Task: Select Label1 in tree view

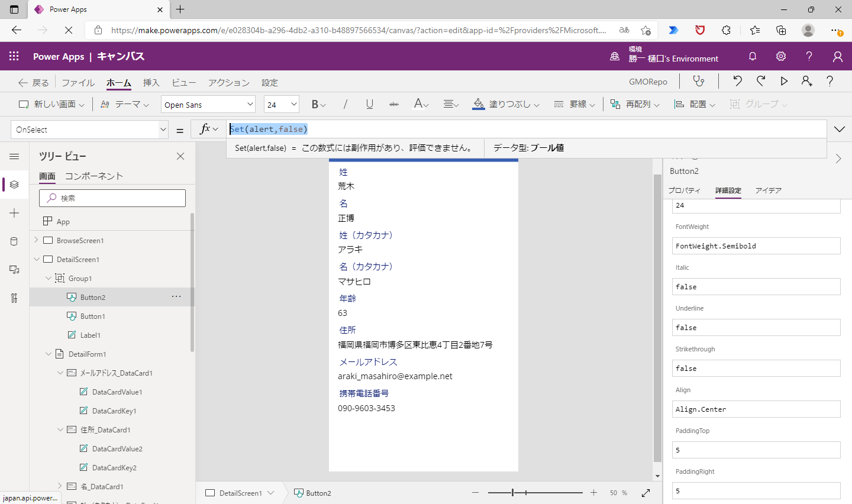Action: [91, 335]
